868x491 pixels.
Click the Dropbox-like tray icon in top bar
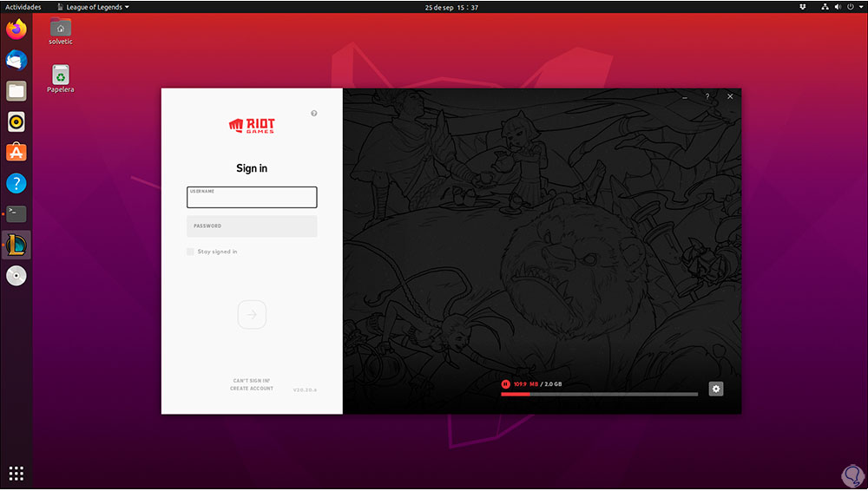coord(802,7)
